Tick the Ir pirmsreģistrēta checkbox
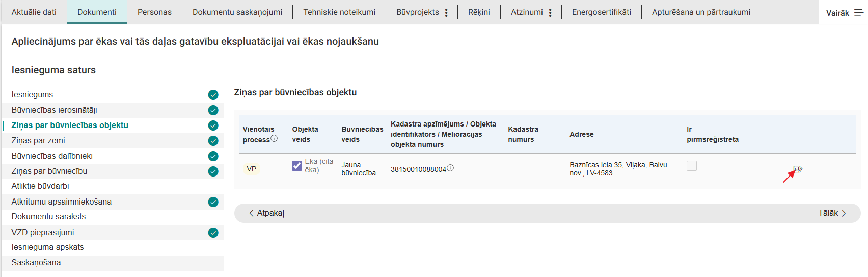 pos(692,166)
